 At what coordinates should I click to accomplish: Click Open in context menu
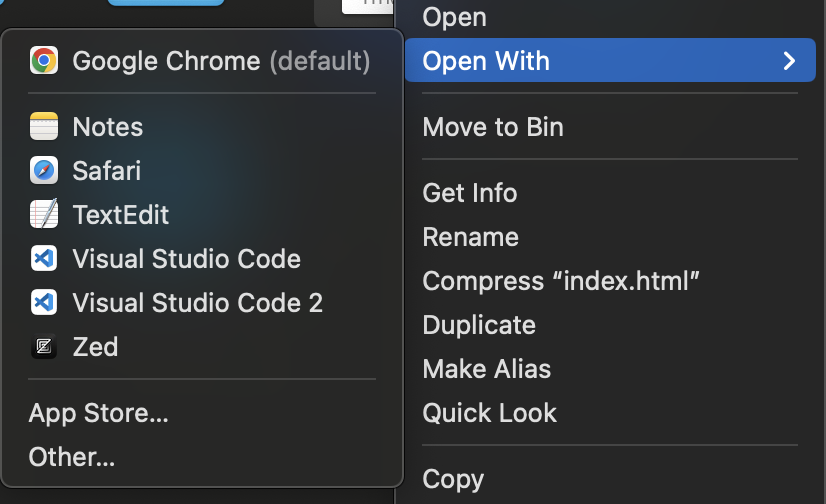click(610, 17)
